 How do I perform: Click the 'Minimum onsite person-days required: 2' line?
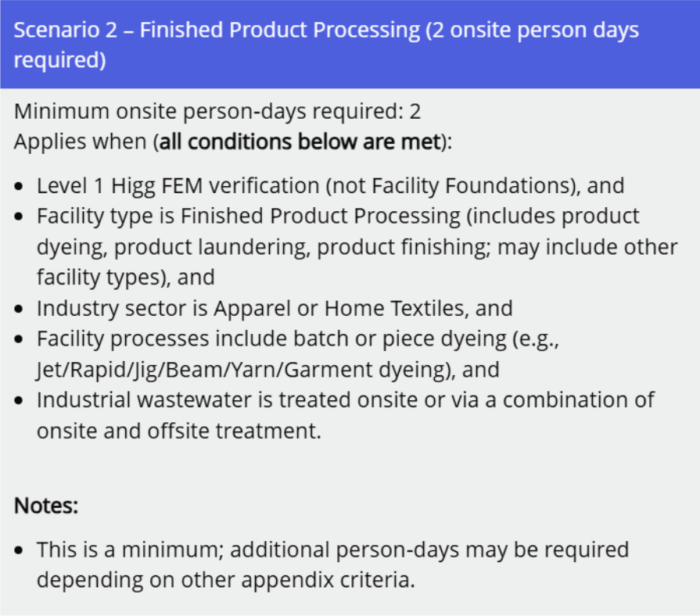[x=217, y=112]
